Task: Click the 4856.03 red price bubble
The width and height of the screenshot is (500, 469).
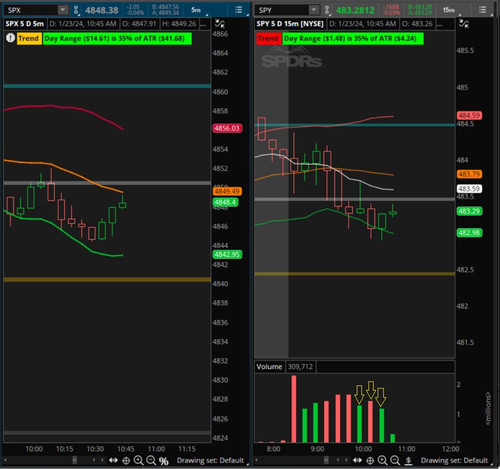Action: 227,128
